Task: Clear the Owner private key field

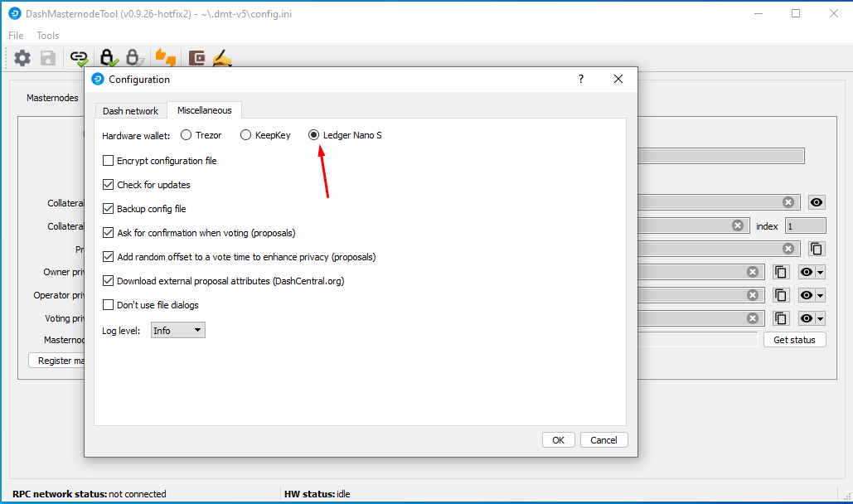Action: pos(753,272)
